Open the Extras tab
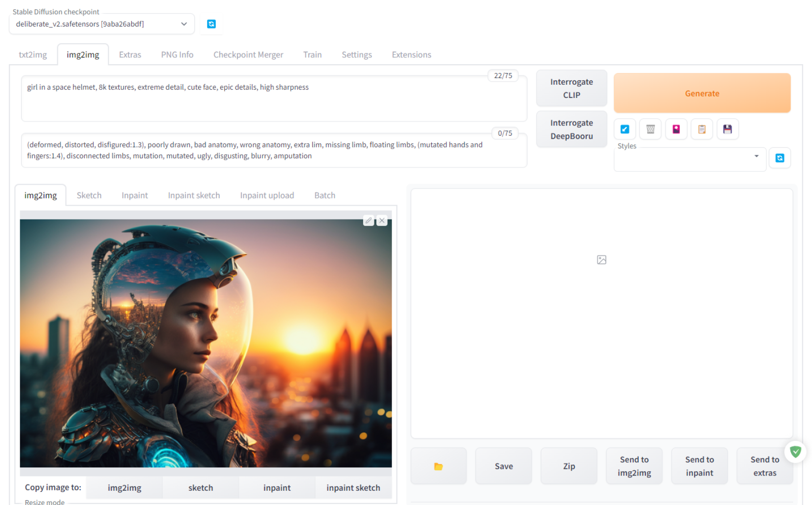 pos(130,54)
